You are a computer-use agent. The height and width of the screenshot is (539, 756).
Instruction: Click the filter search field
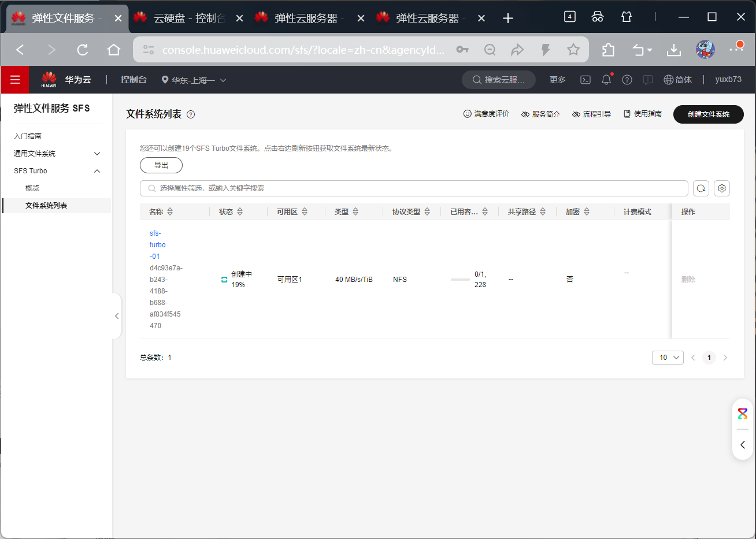point(414,188)
